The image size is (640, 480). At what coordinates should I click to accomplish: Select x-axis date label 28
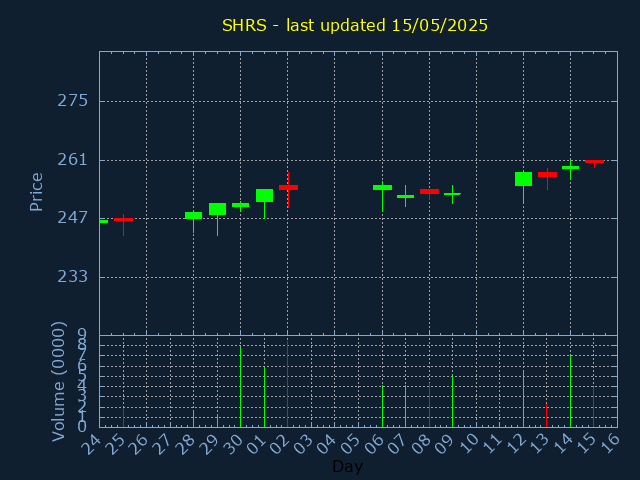[186, 444]
